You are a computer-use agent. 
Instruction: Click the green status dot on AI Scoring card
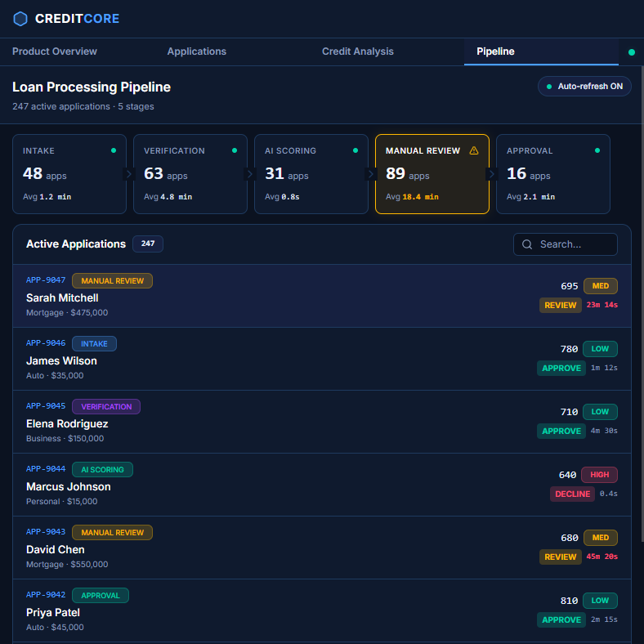point(356,150)
